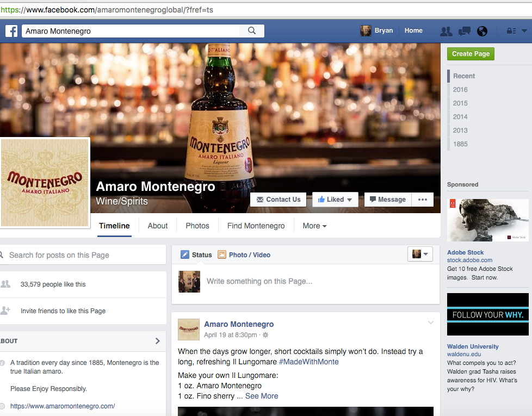The height and width of the screenshot is (416, 532).
Task: Click the stock.adobe.com ad URL
Action: click(469, 260)
